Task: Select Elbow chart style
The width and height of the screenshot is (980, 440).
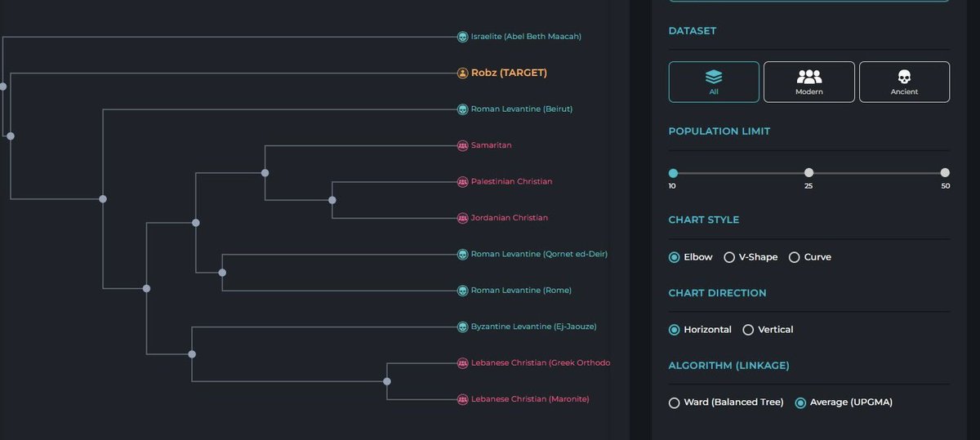Action: [x=693, y=257]
